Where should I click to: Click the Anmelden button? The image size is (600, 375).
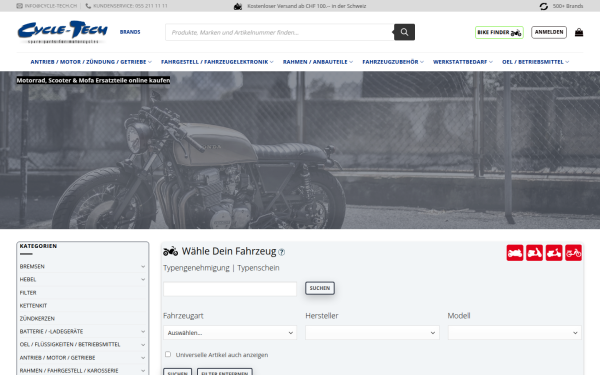pyautogui.click(x=549, y=32)
